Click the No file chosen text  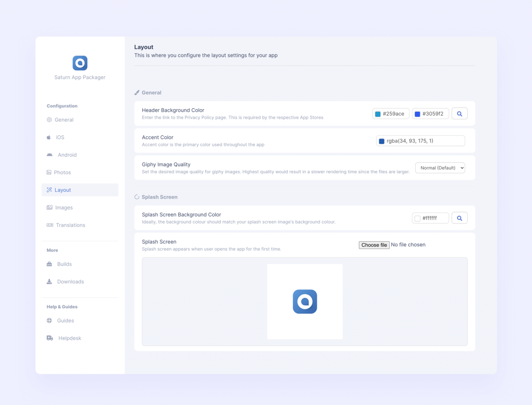[x=408, y=245]
